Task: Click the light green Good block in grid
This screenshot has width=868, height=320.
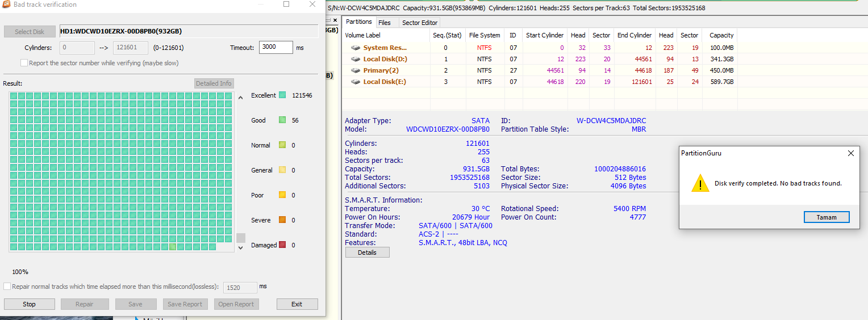Action: (173, 247)
